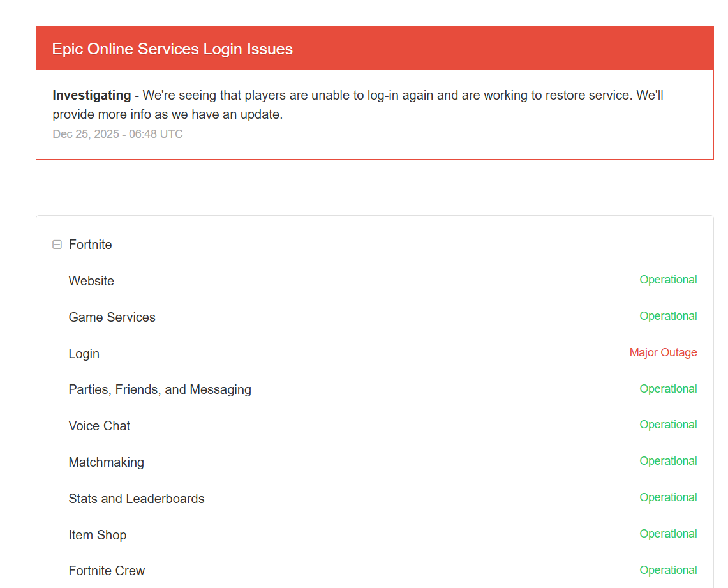Click the Operational status for Matchmaking
Viewport: 728px width, 588px height.
pos(668,461)
